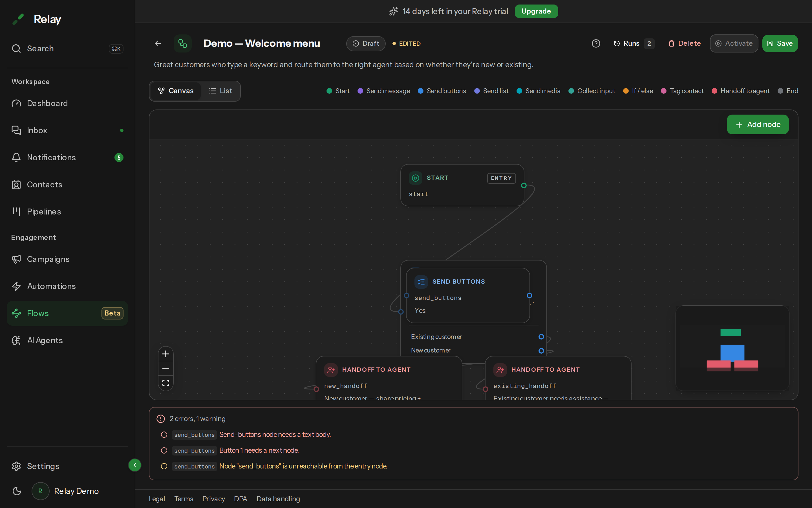
Task: Click the send_buttons node left port
Action: click(x=406, y=295)
